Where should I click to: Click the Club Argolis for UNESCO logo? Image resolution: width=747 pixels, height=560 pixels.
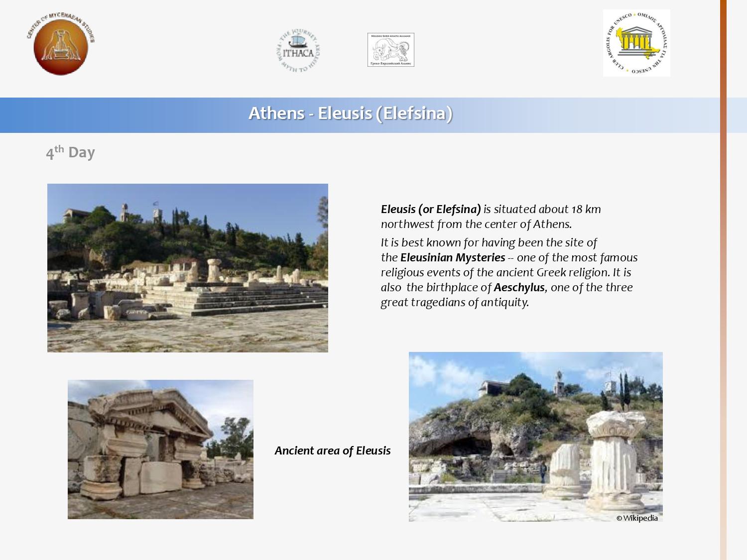tap(636, 43)
